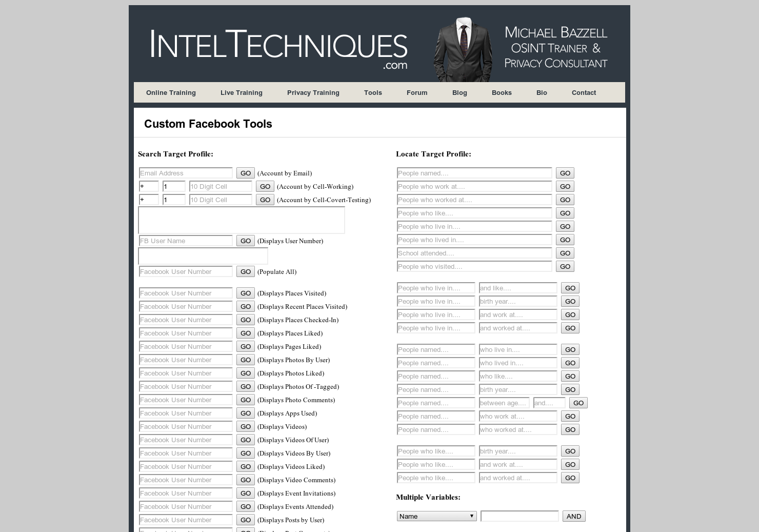Click the People who work at field
Viewport: 759px width, 532px height.
[474, 186]
